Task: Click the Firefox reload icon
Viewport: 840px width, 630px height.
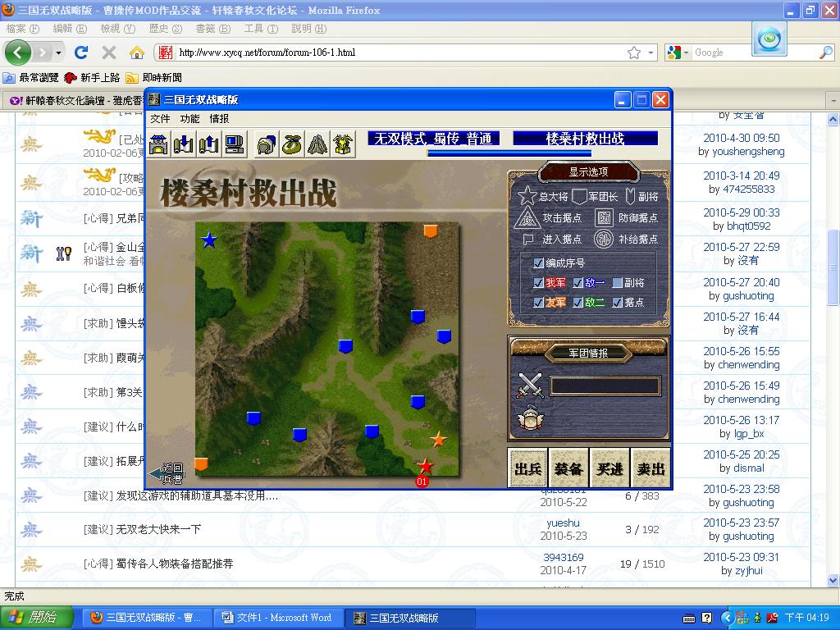Action: [81, 52]
